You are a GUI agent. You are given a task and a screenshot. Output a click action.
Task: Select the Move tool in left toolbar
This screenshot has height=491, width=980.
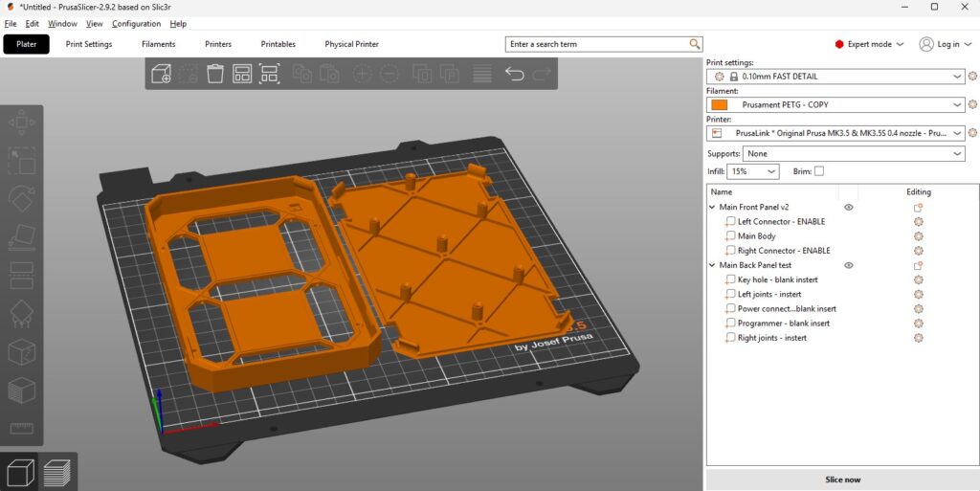point(22,123)
